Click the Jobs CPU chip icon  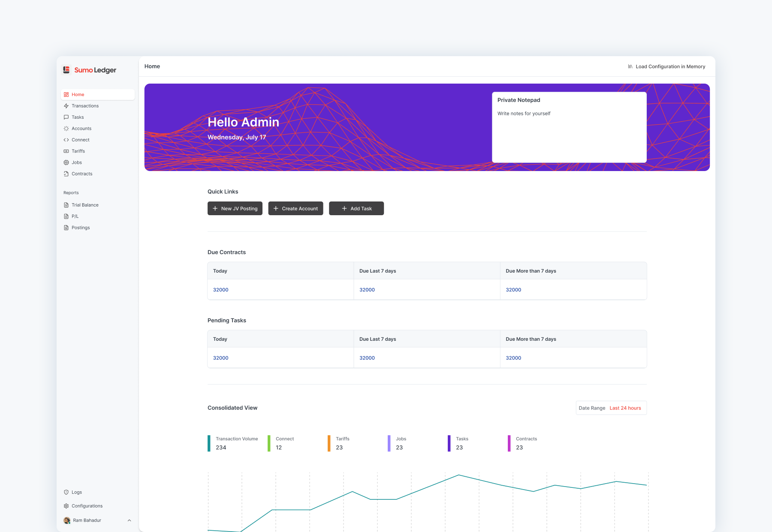click(x=66, y=162)
